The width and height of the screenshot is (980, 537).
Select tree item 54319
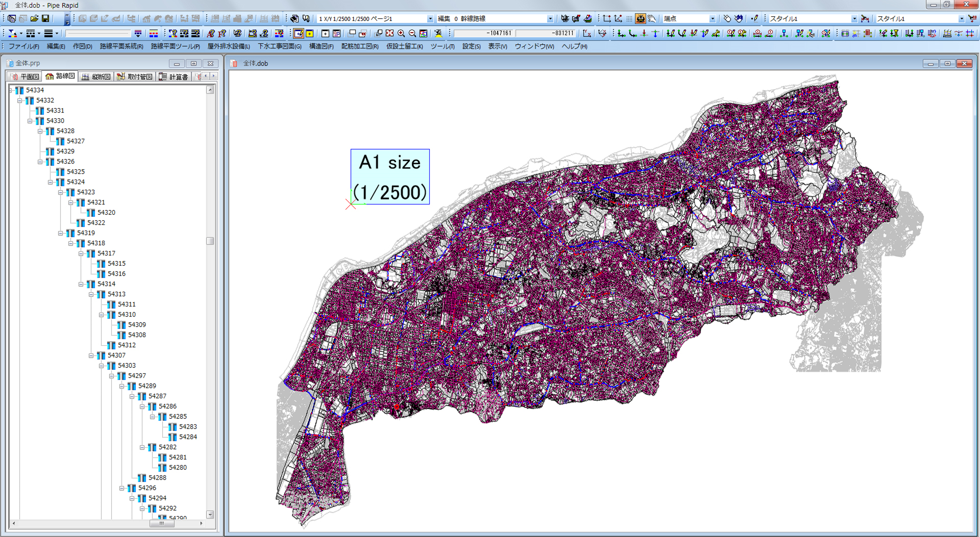pos(86,233)
